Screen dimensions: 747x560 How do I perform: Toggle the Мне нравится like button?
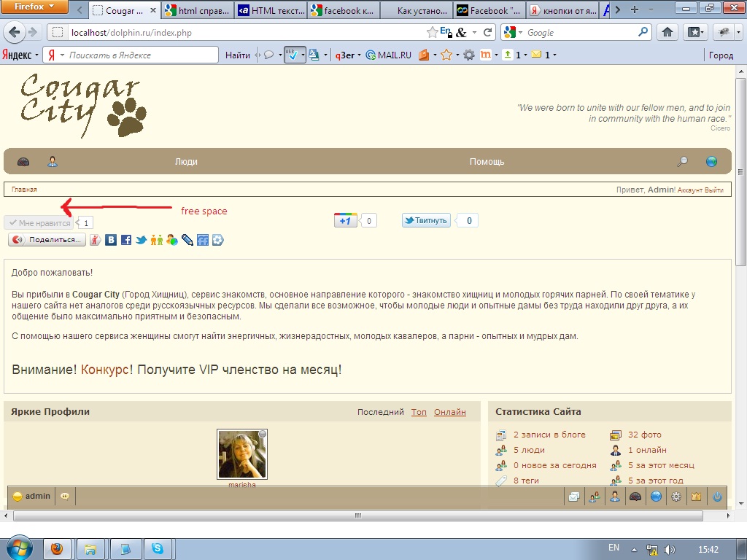click(x=39, y=222)
